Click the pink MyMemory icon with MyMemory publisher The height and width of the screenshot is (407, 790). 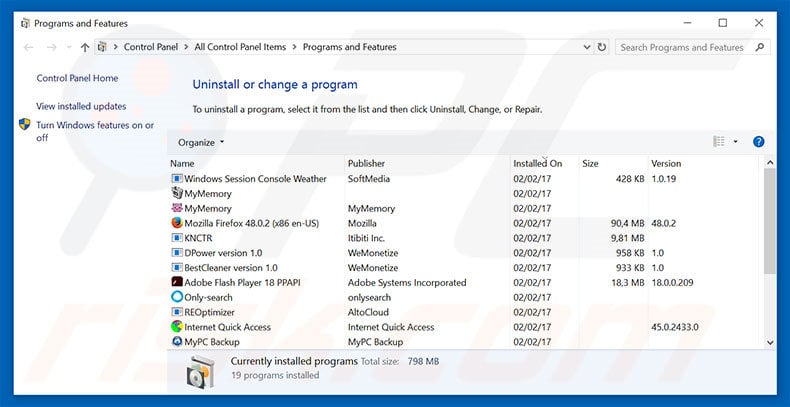(177, 208)
